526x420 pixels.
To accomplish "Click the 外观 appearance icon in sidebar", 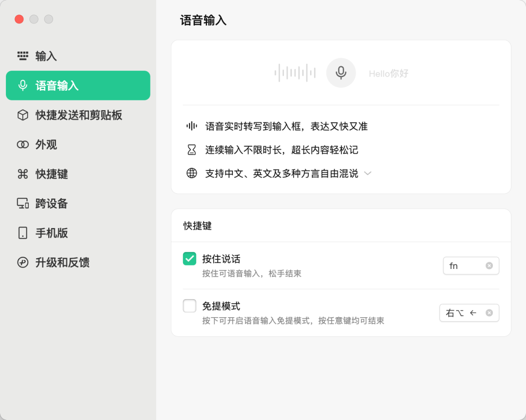I will [x=23, y=145].
